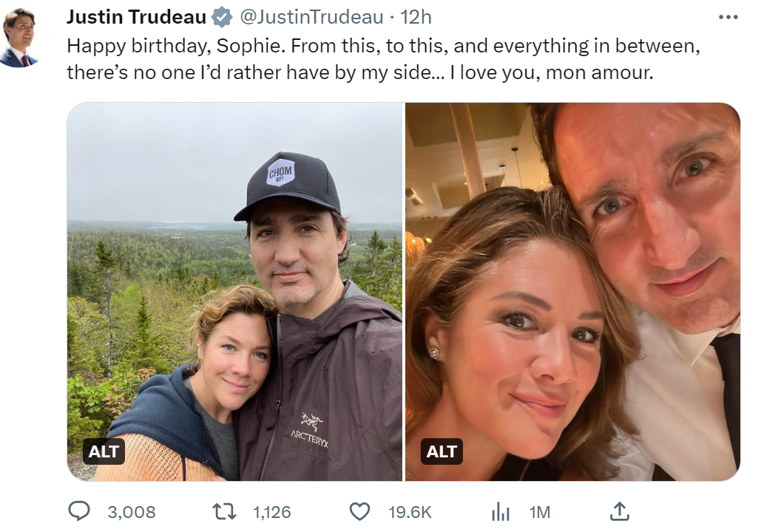Open the profile avatar picture
The image size is (761, 532).
pos(19,38)
